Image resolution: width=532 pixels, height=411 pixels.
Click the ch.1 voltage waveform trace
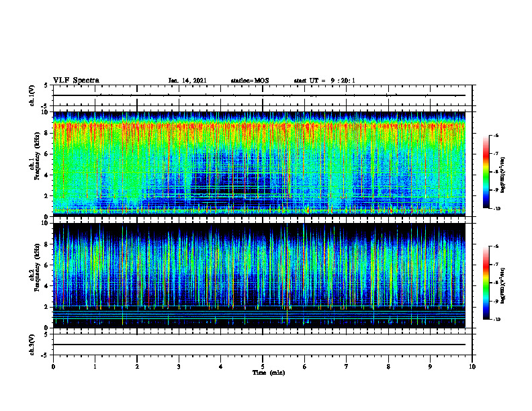(x=259, y=95)
